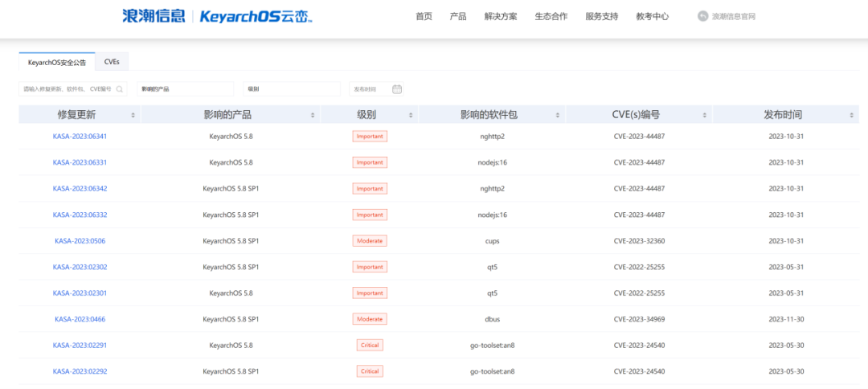Image resolution: width=868 pixels, height=389 pixels.
Task: Open 首页 in the top navigation
Action: [424, 16]
